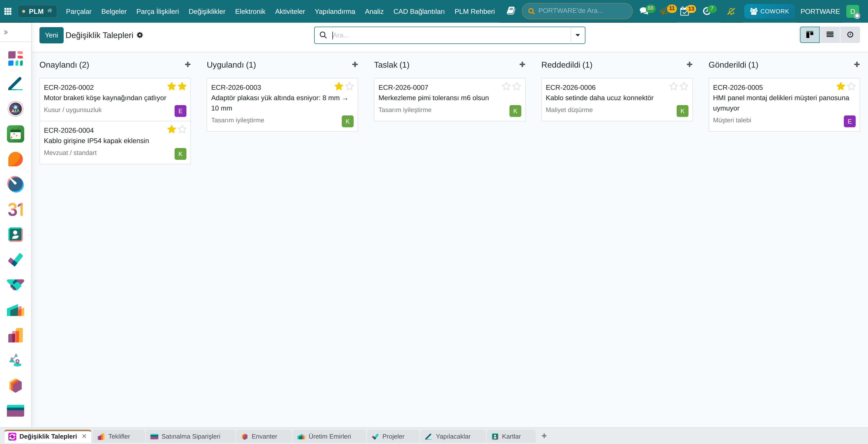
Task: Toggle first star on ECR-2026-0007 card
Action: click(x=506, y=86)
